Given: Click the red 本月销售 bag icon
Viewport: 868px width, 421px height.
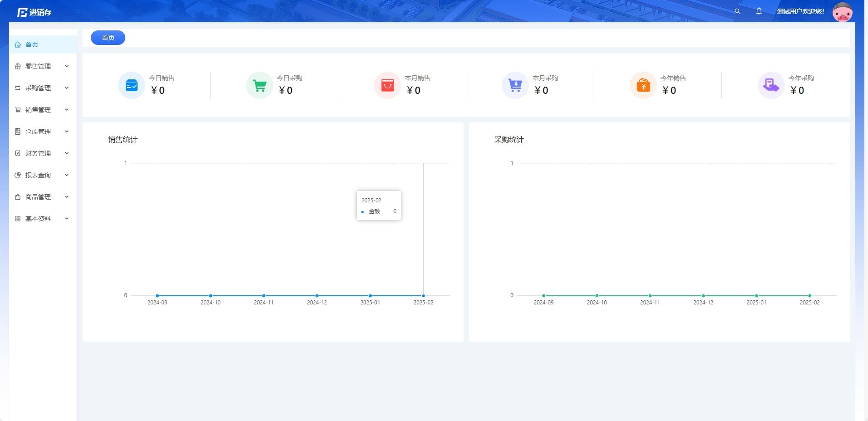Looking at the screenshot, I should coord(388,85).
